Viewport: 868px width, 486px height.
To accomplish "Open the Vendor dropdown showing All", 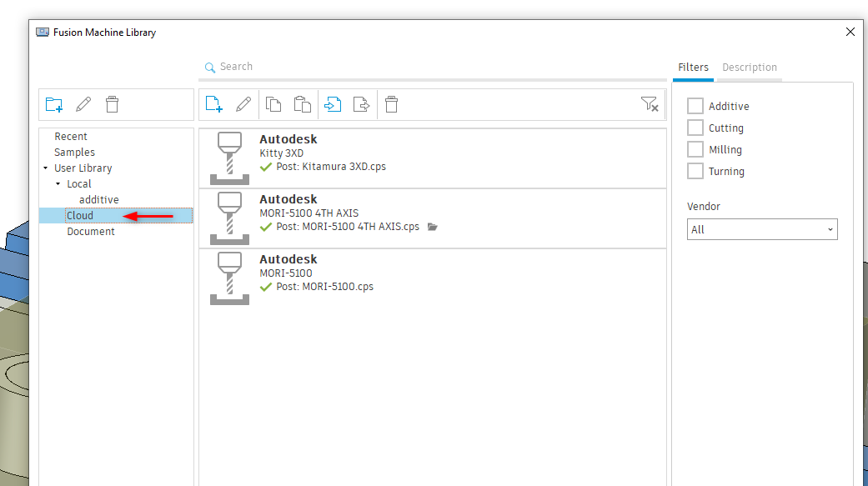I will point(761,229).
